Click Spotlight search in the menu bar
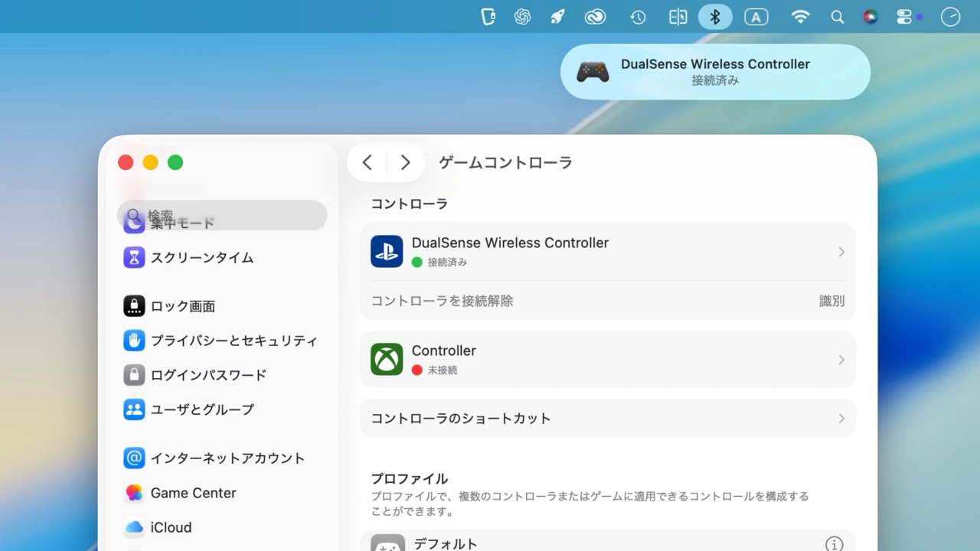 click(837, 16)
